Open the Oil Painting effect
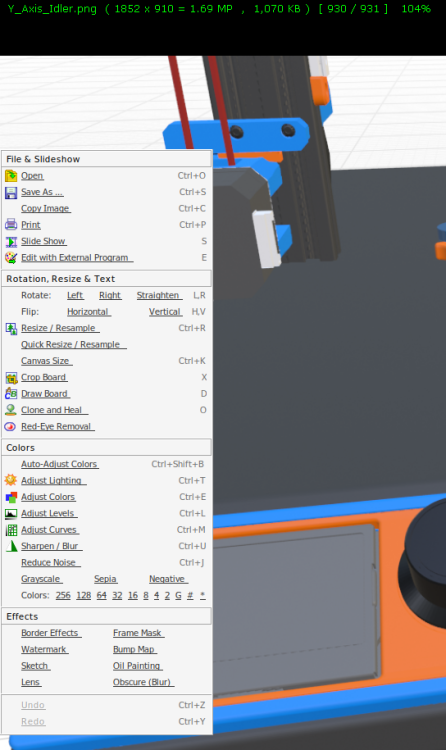This screenshot has width=446, height=750. pyautogui.click(x=137, y=666)
